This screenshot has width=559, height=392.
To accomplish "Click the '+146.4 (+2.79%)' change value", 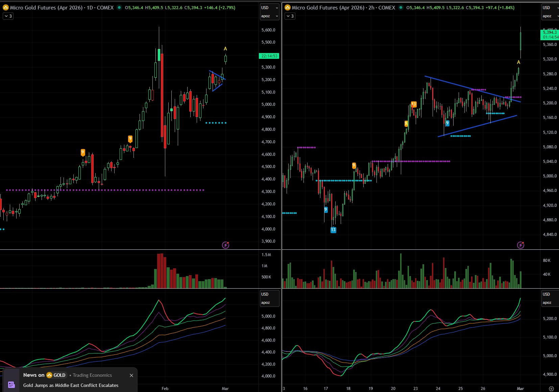I will pyautogui.click(x=220, y=7).
